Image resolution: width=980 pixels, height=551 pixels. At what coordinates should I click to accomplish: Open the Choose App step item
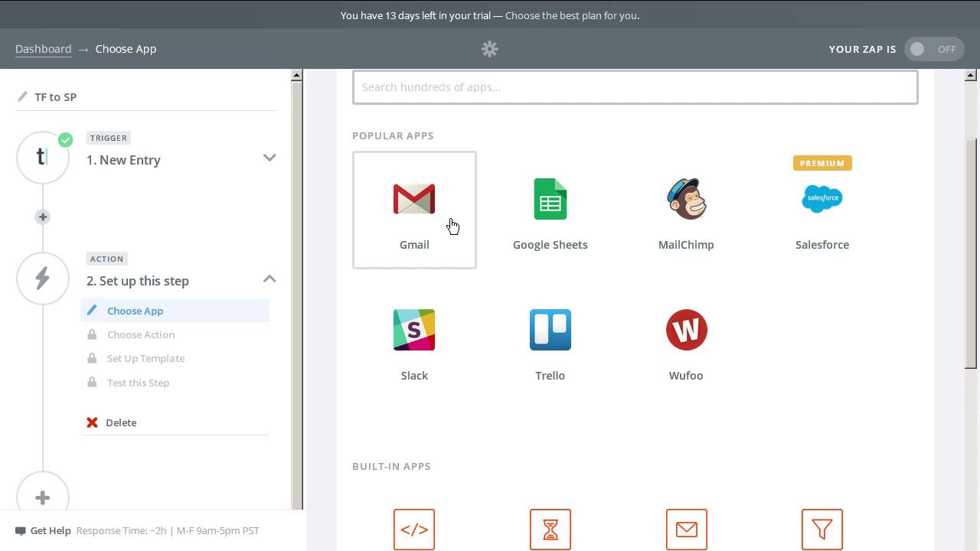coord(175,311)
